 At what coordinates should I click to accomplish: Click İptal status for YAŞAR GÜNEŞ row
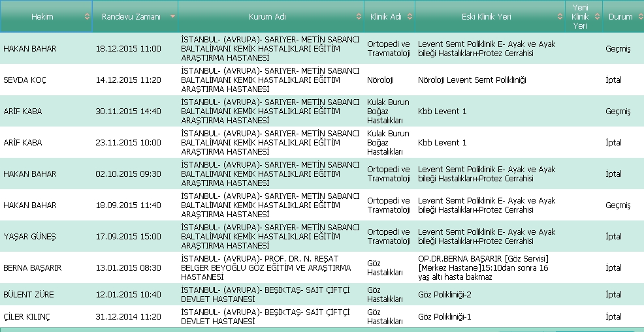click(x=613, y=236)
